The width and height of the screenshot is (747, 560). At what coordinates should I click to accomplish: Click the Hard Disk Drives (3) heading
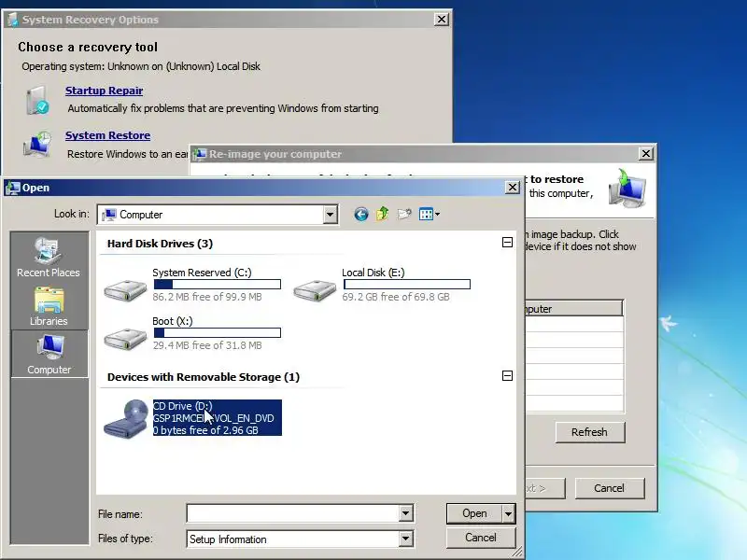[160, 244]
